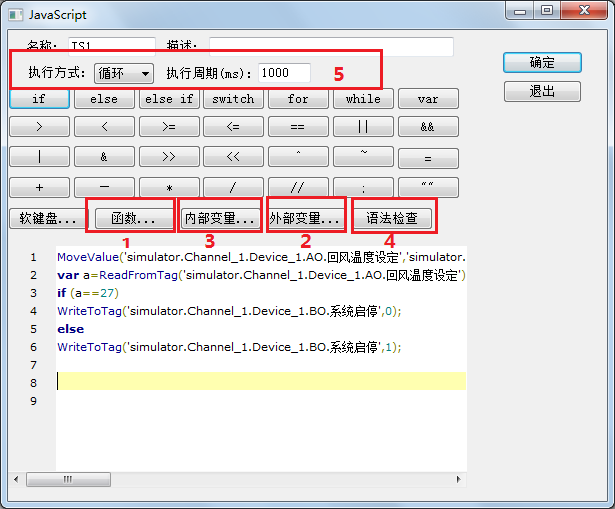Run the 语法检查 syntax check

[392, 218]
